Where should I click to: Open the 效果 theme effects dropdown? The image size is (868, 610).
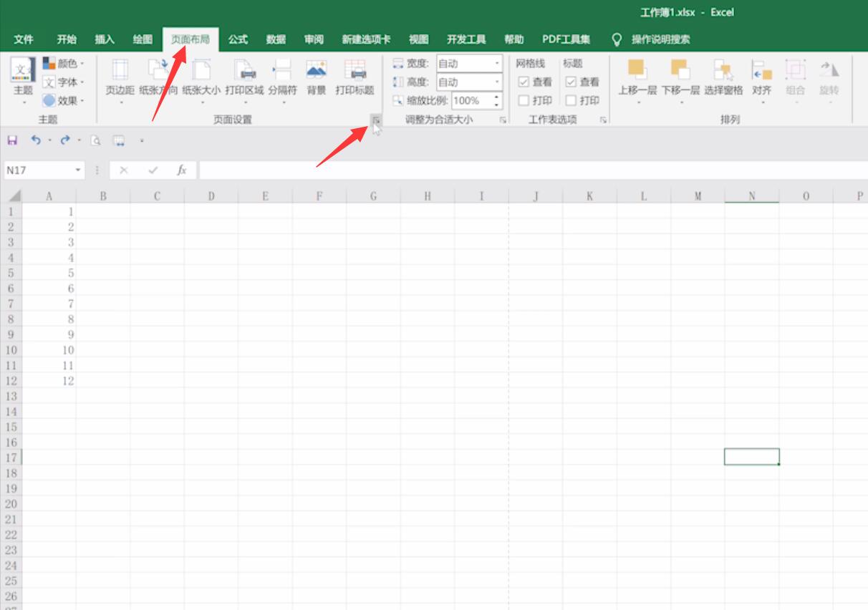point(63,101)
